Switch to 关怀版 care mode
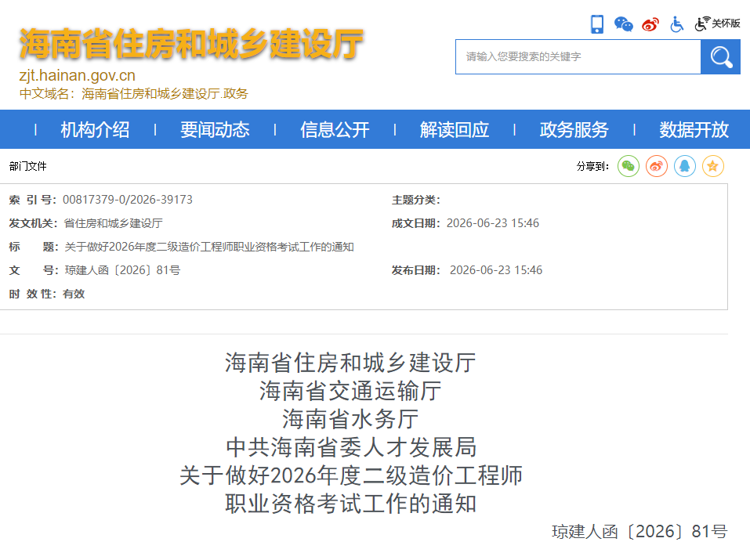The image size is (750, 560). point(717,23)
